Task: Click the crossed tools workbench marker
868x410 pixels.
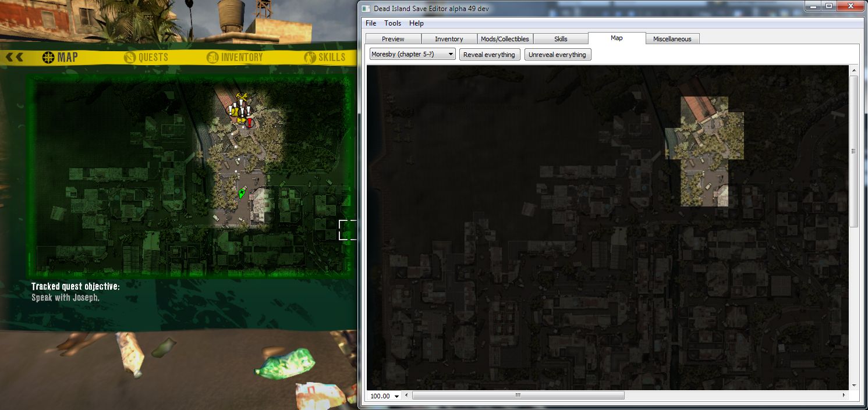Action: pyautogui.click(x=242, y=98)
